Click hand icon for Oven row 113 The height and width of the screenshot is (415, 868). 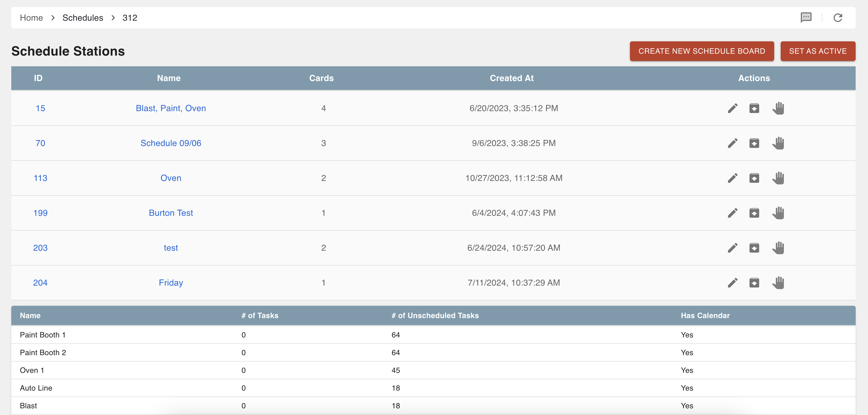click(x=778, y=178)
